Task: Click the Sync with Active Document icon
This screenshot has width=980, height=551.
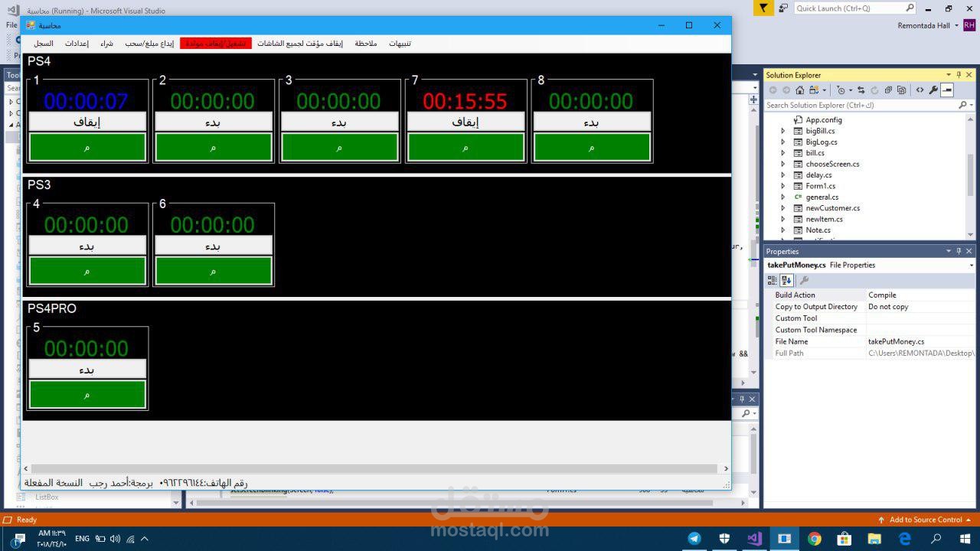Action: pyautogui.click(x=861, y=90)
